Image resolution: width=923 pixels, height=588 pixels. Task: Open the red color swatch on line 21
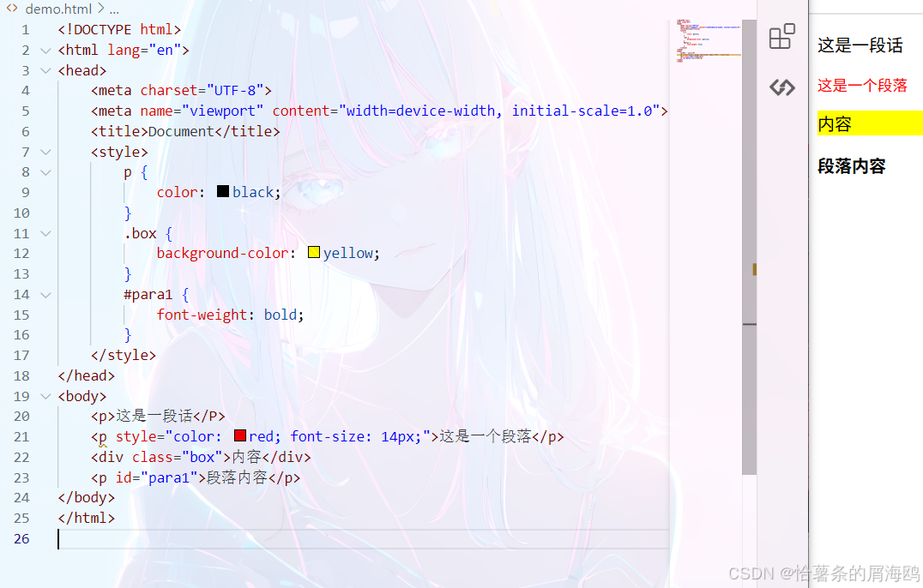pyautogui.click(x=239, y=435)
